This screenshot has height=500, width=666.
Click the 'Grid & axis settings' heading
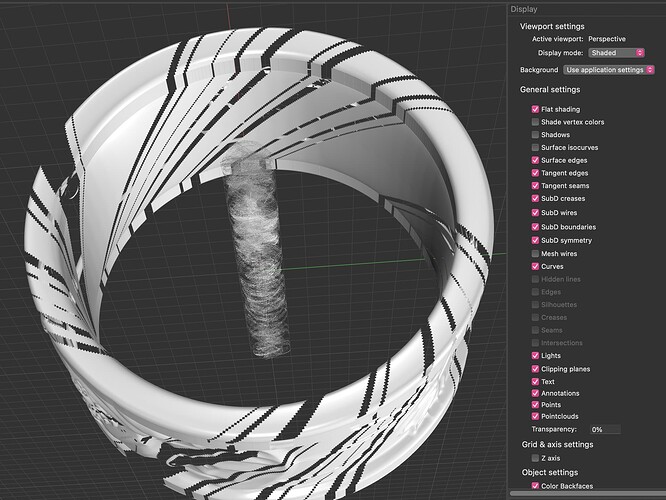click(557, 444)
